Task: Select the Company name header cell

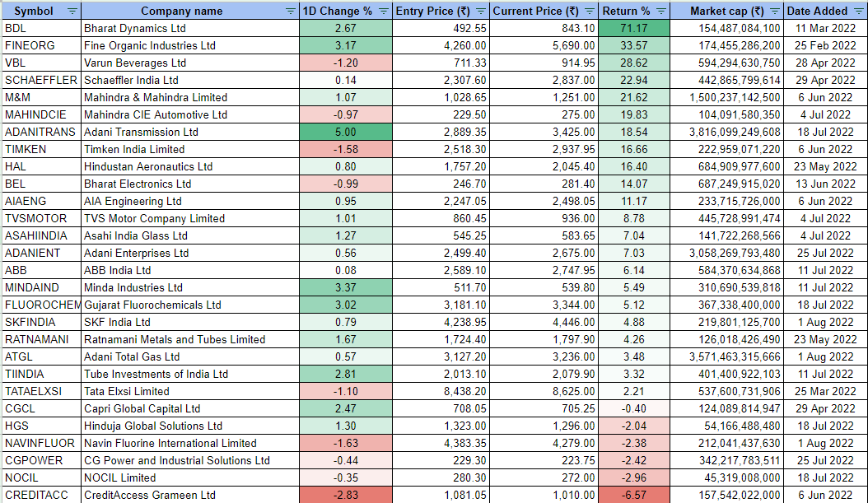Action: click(x=190, y=11)
